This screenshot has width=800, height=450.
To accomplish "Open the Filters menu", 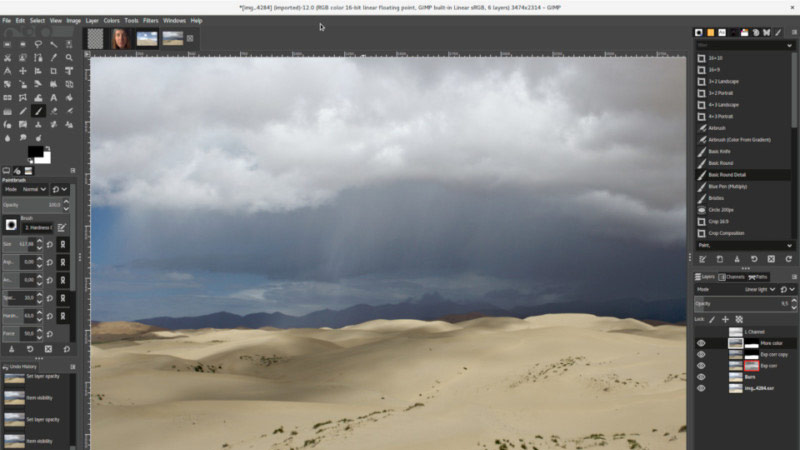I will 150,20.
